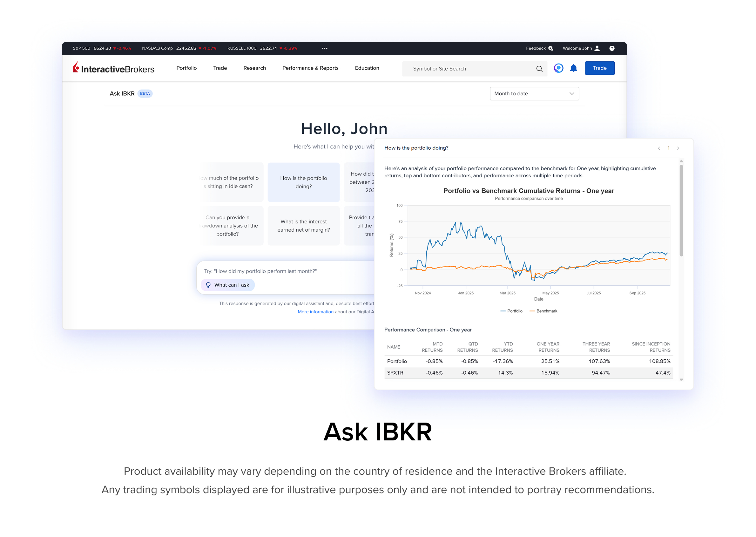Go to next response page arrow
Image resolution: width=756 pixels, height=537 pixels.
click(678, 148)
